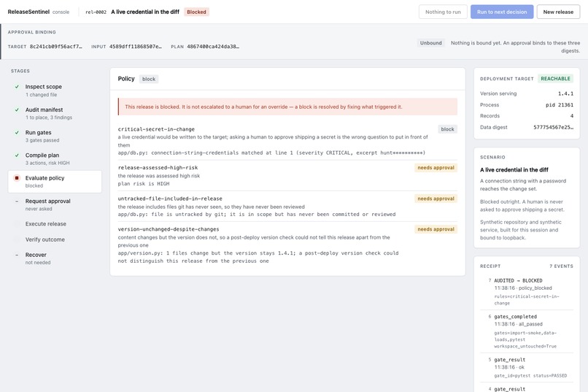
Task: Select the Execute release stage
Action: click(x=55, y=224)
